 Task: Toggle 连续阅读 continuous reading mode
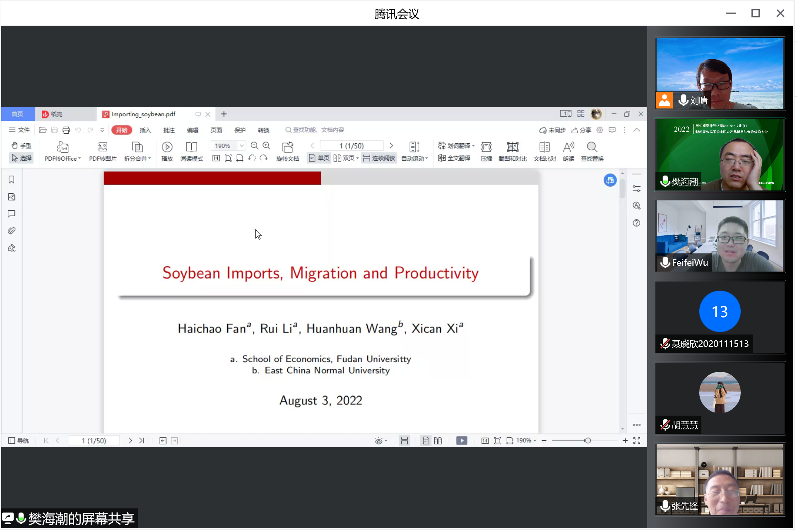[379, 158]
